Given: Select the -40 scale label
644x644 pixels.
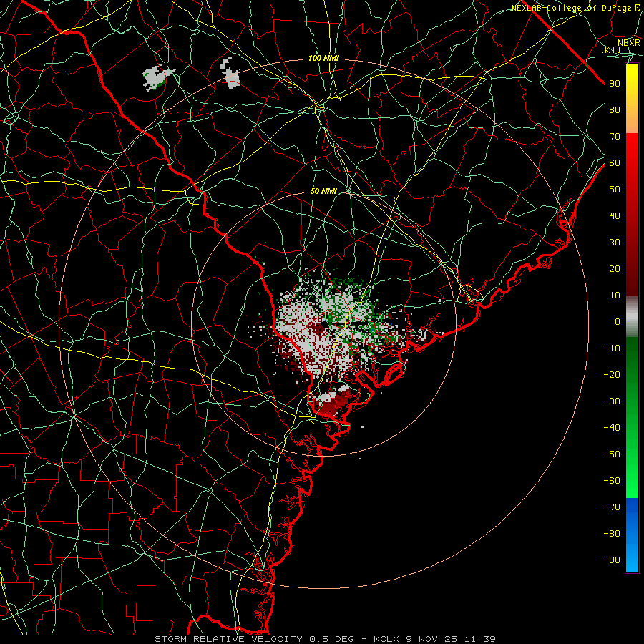Looking at the screenshot, I should tap(612, 428).
